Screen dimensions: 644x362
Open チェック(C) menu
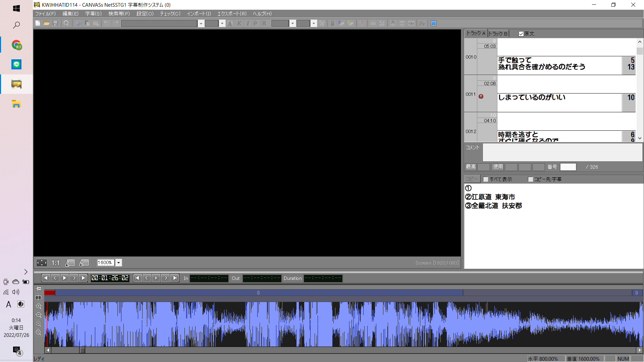click(x=170, y=14)
